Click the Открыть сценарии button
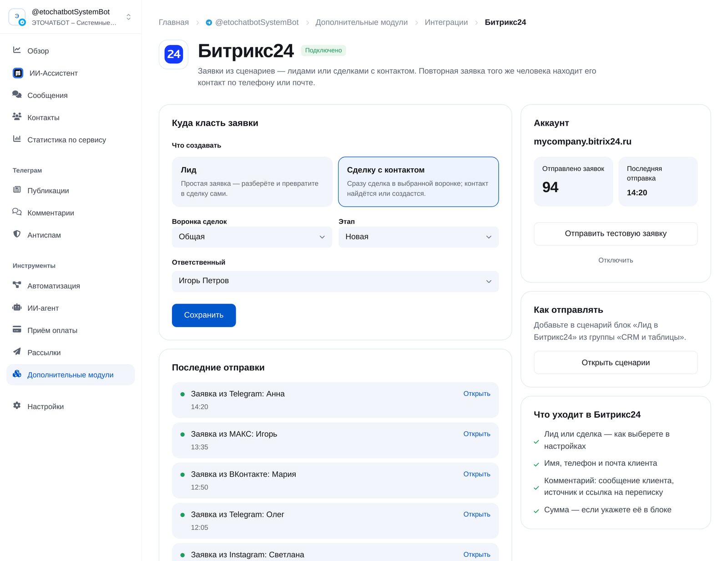The width and height of the screenshot is (728, 561). (x=616, y=363)
